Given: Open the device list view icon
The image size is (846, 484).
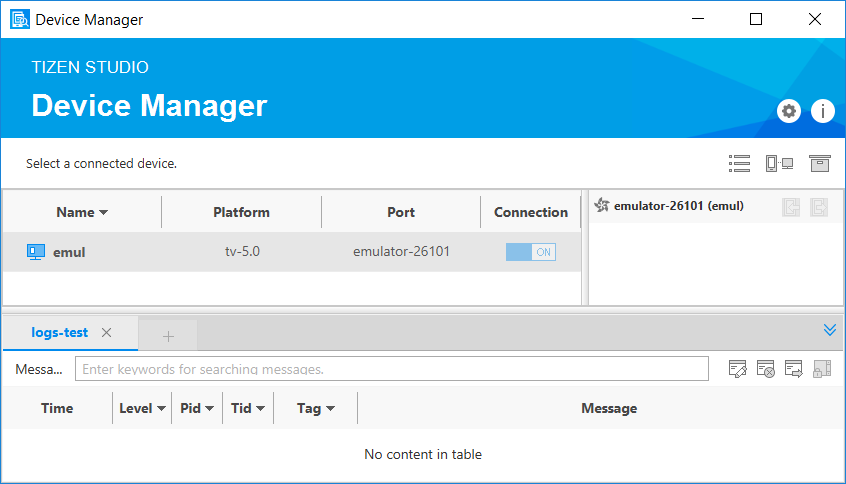Looking at the screenshot, I should (739, 163).
